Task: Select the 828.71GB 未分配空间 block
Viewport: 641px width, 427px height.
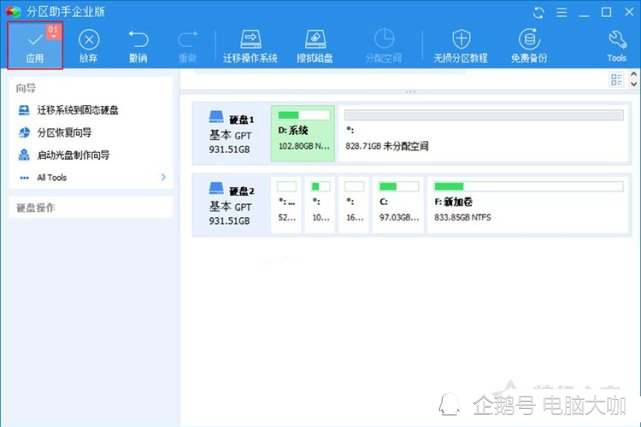Action: pos(483,133)
